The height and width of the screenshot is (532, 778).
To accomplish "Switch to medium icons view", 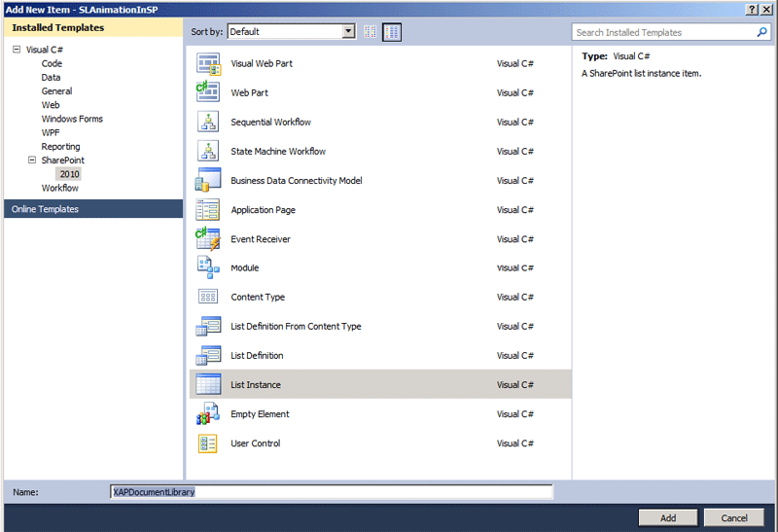I will pyautogui.click(x=392, y=32).
